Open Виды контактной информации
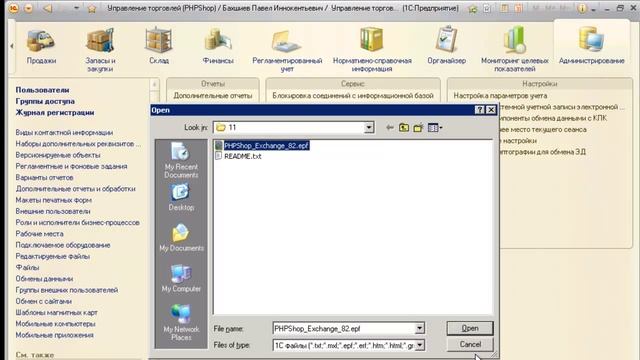This screenshot has width=640, height=360. click(64, 133)
